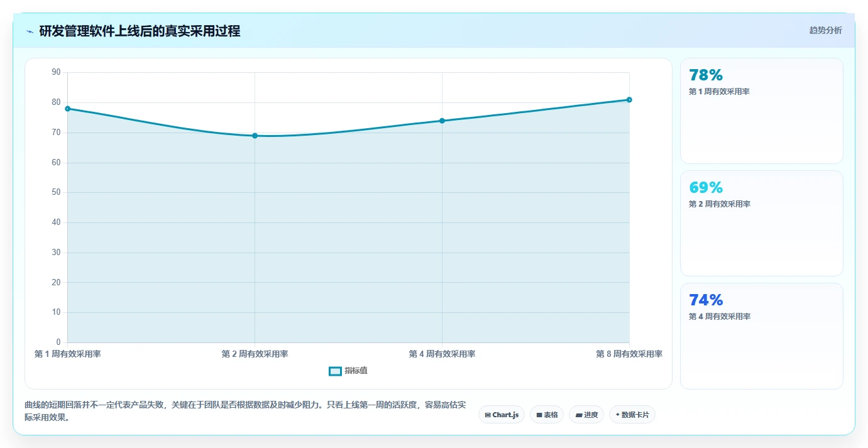Click the week 8 data point at 81

pyautogui.click(x=629, y=100)
